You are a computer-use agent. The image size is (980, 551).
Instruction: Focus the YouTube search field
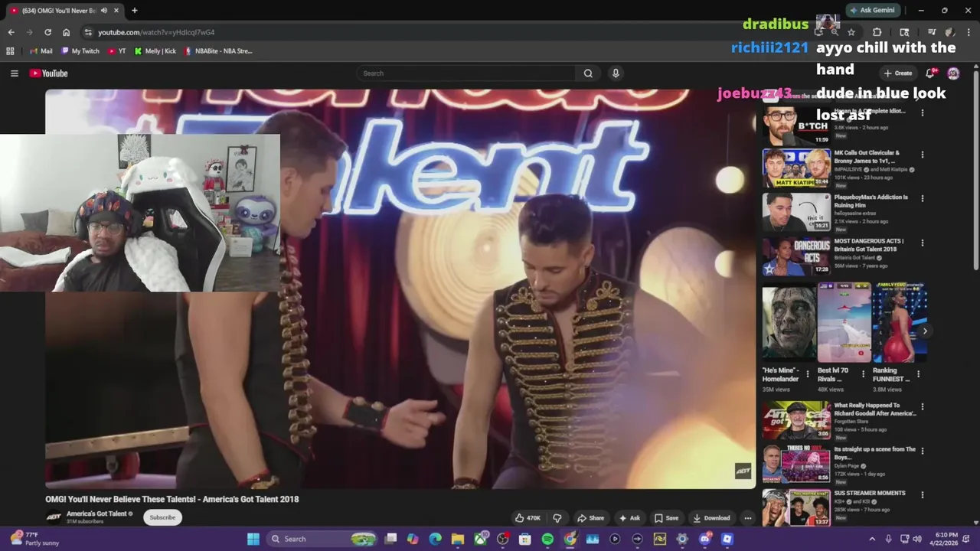pos(467,73)
